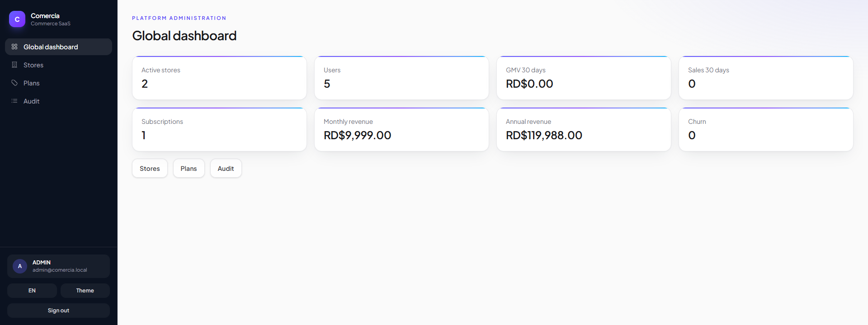The width and height of the screenshot is (868, 325).
Task: Click the Stores shortcut button below cards
Action: click(150, 168)
